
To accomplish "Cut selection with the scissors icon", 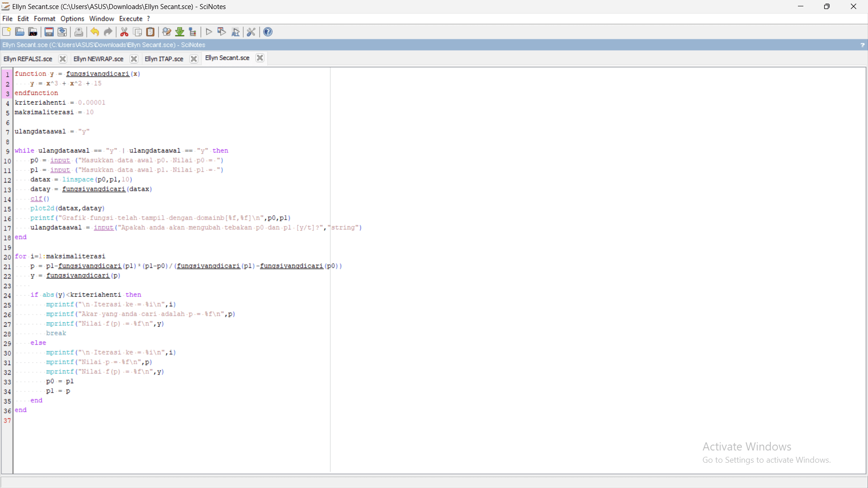I will pos(124,32).
